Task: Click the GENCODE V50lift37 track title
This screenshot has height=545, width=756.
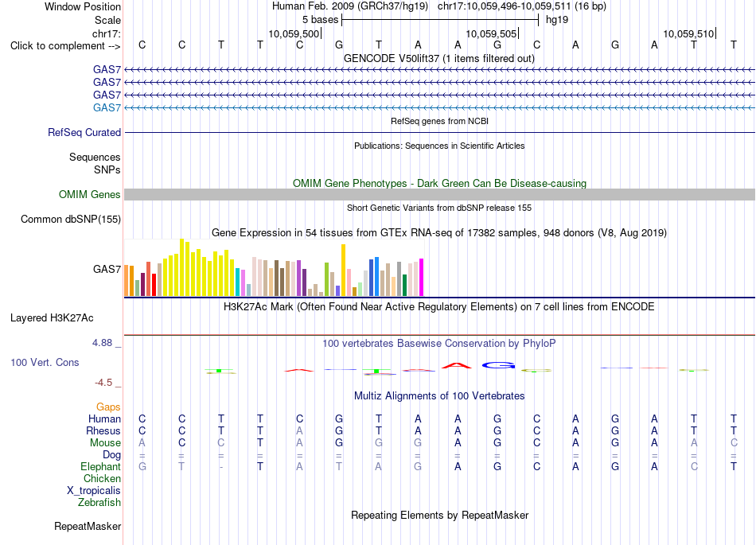Action: click(x=439, y=58)
